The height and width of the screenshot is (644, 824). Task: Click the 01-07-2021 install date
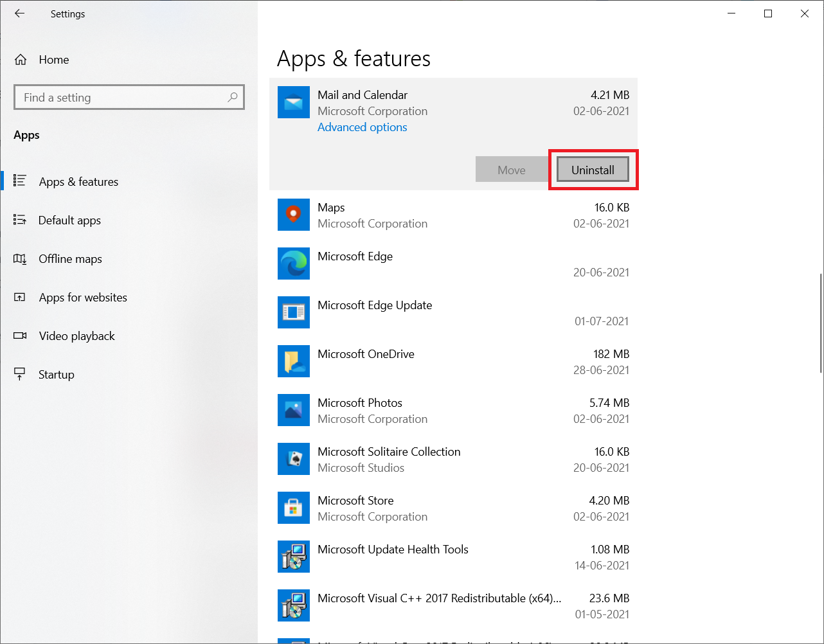tap(602, 321)
